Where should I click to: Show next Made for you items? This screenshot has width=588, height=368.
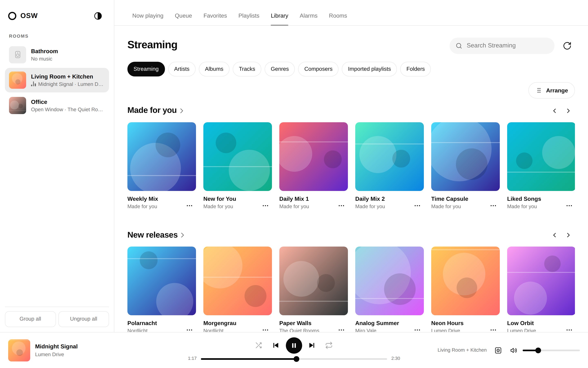click(x=568, y=111)
